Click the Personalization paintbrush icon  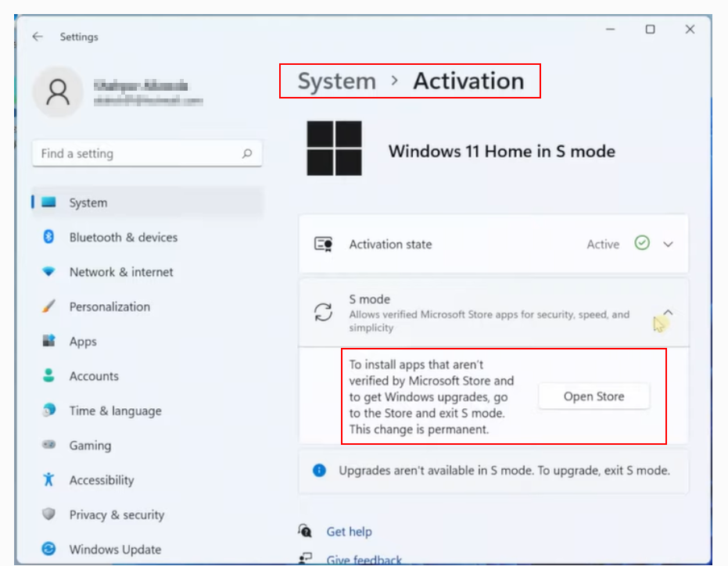(x=48, y=306)
